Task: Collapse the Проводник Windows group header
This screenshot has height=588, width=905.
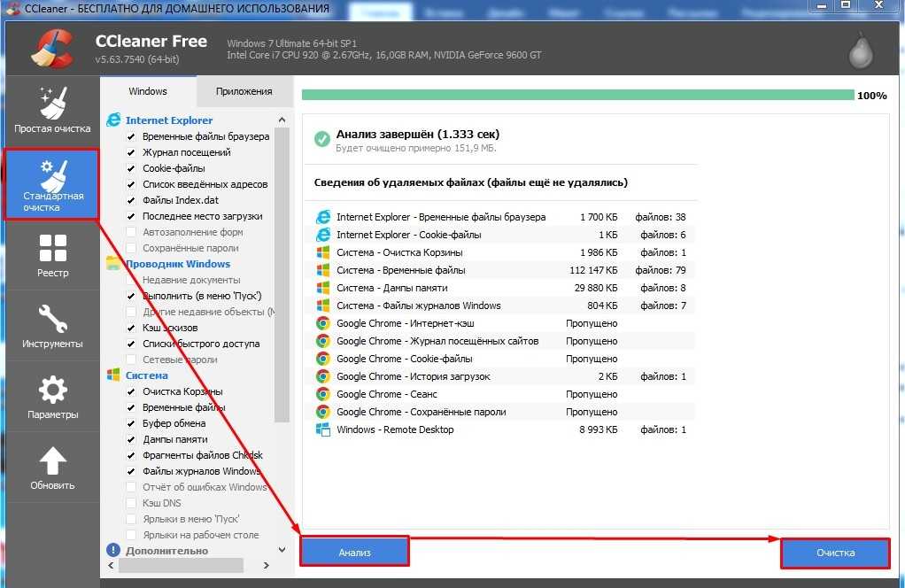Action: 177,264
